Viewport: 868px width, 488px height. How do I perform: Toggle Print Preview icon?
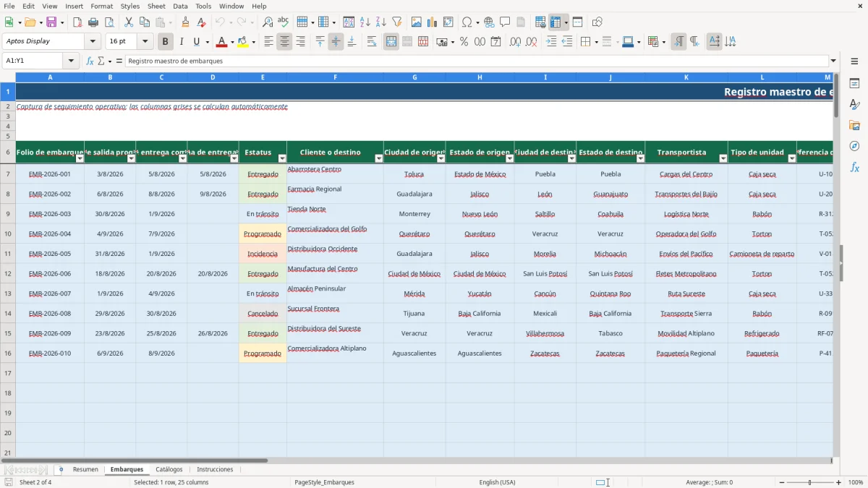(108, 22)
